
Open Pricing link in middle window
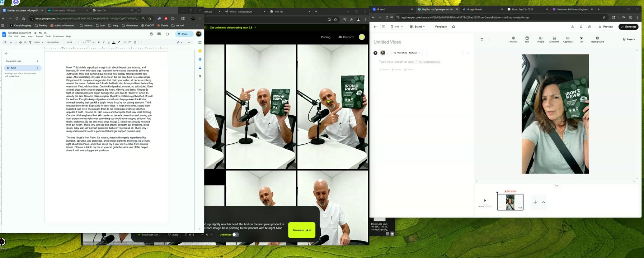[326, 37]
